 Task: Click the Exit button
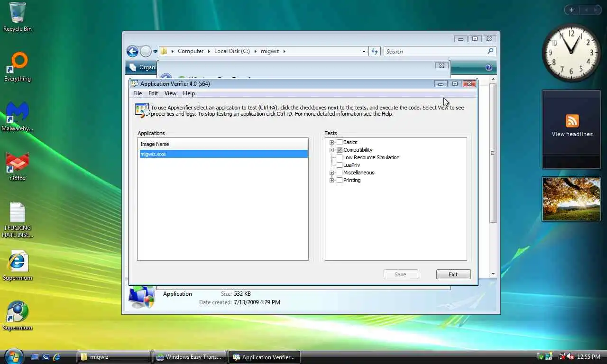(x=453, y=274)
